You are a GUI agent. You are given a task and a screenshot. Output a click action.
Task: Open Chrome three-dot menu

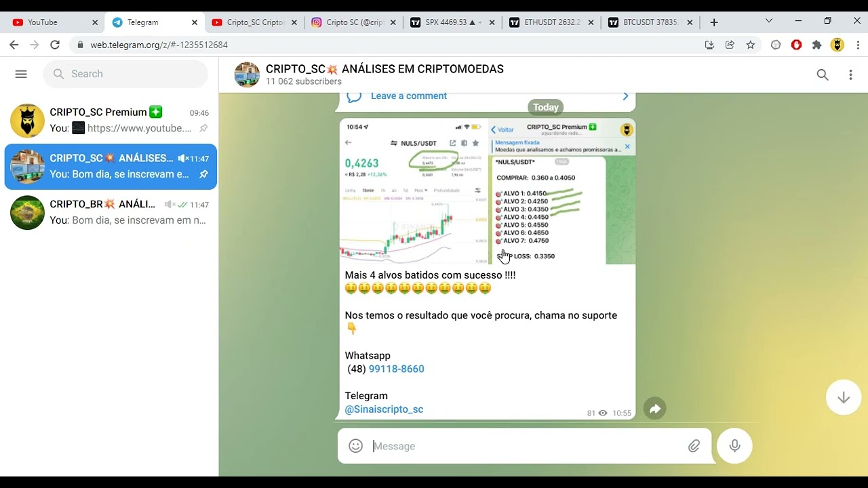(x=859, y=45)
